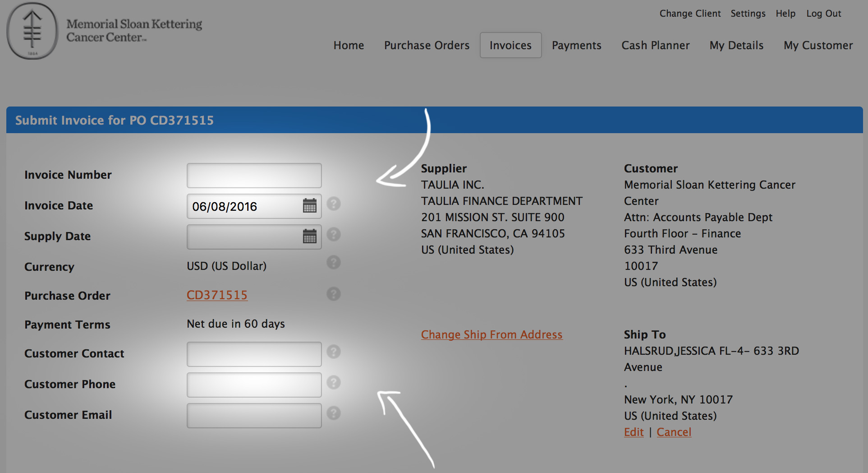Open the Cash Planner tab
Viewport: 868px width, 473px height.
(x=655, y=46)
